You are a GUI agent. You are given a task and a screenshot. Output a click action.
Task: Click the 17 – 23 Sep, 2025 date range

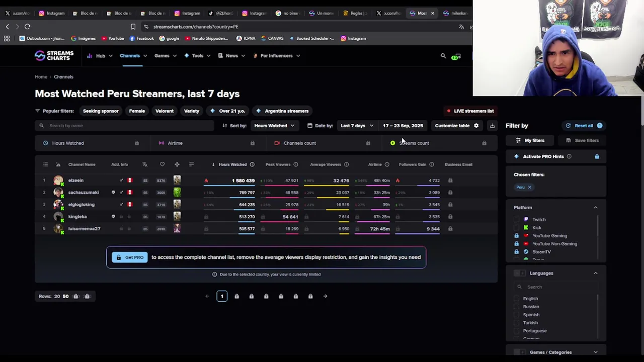pyautogui.click(x=403, y=126)
